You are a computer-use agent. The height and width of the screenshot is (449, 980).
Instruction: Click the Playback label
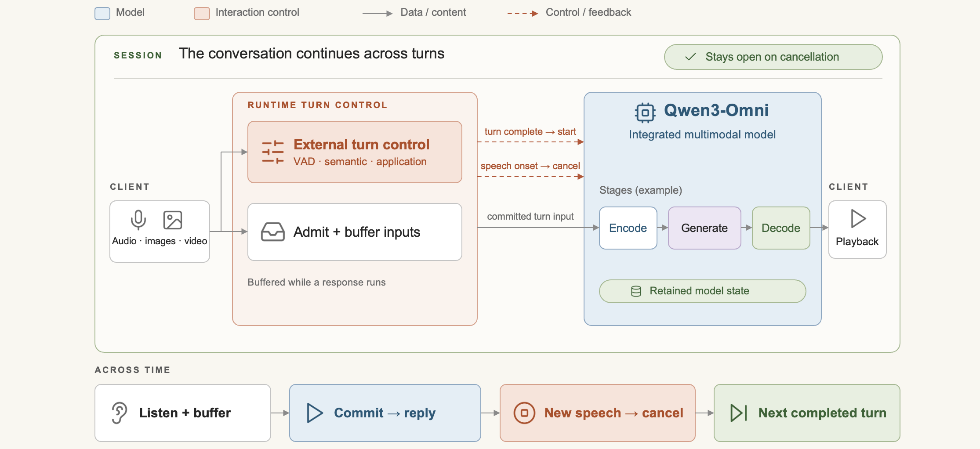pyautogui.click(x=857, y=242)
